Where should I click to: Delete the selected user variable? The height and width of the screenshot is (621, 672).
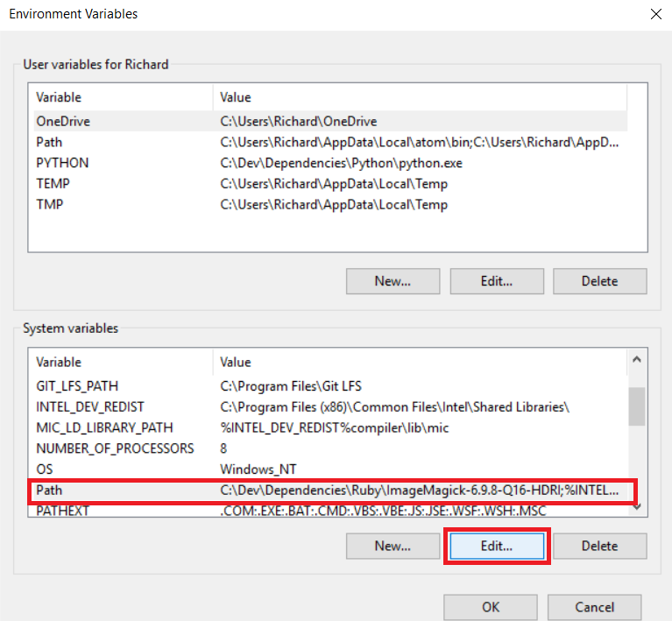tap(599, 281)
